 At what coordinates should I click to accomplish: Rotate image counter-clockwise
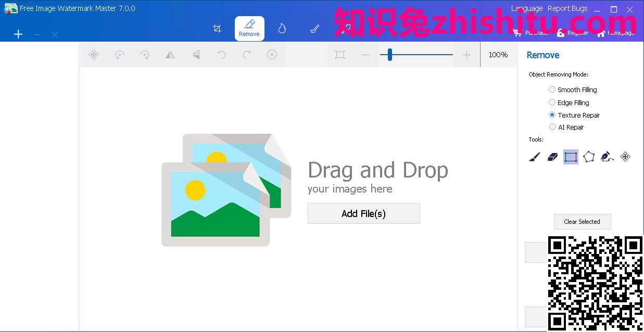(120, 55)
